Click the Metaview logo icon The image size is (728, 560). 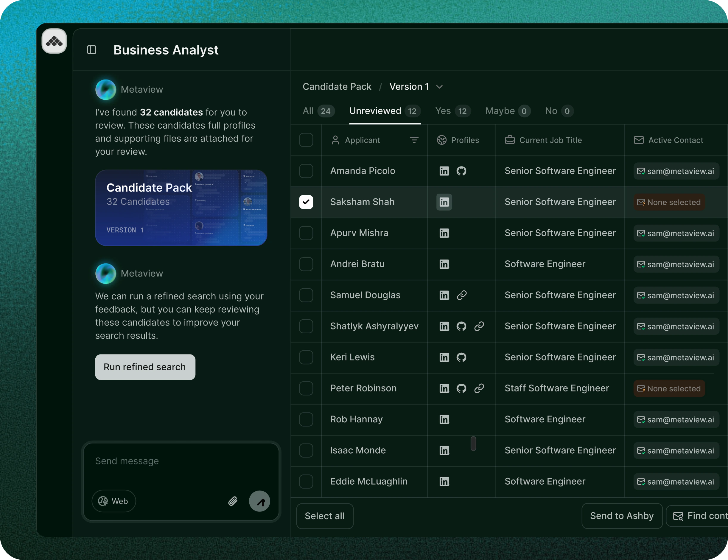click(x=54, y=41)
